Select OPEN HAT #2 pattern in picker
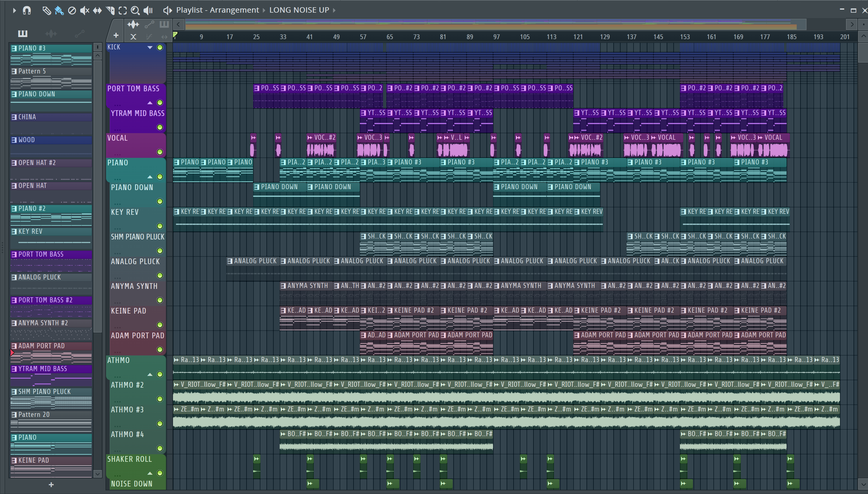The width and height of the screenshot is (868, 494). click(x=51, y=169)
